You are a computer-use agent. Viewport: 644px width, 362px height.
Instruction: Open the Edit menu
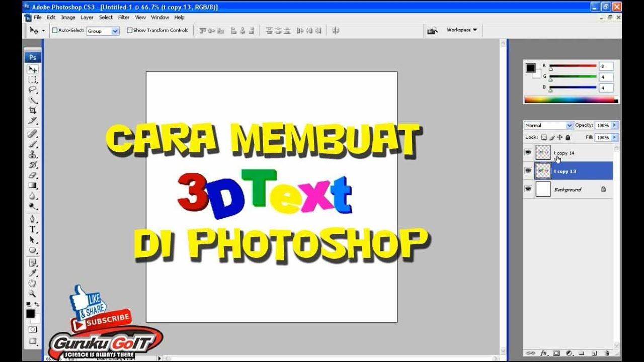pyautogui.click(x=51, y=18)
